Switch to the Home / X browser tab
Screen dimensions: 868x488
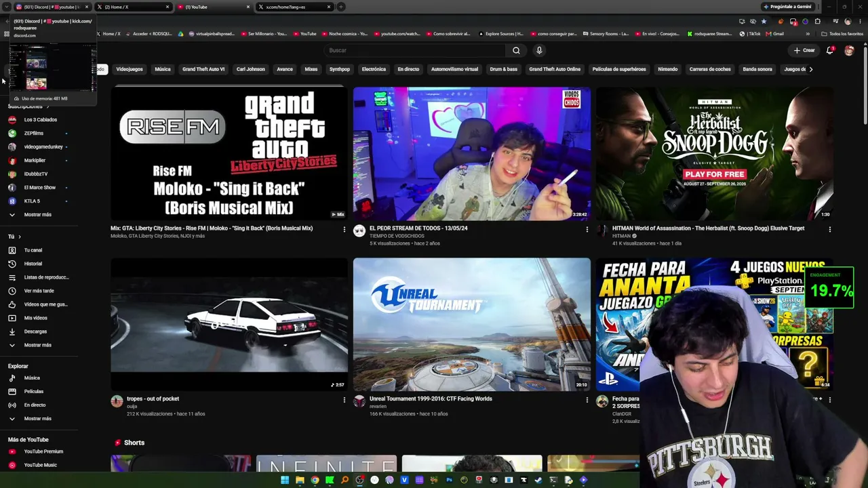tap(132, 7)
